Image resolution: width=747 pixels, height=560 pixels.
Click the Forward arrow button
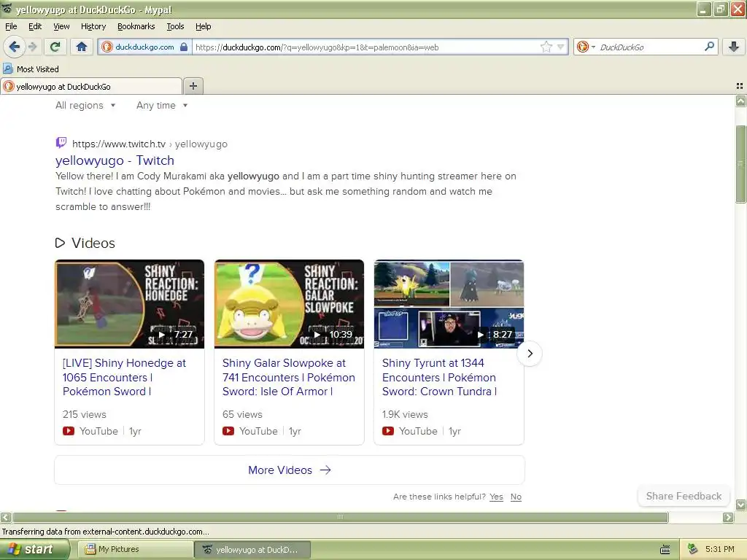click(x=32, y=47)
